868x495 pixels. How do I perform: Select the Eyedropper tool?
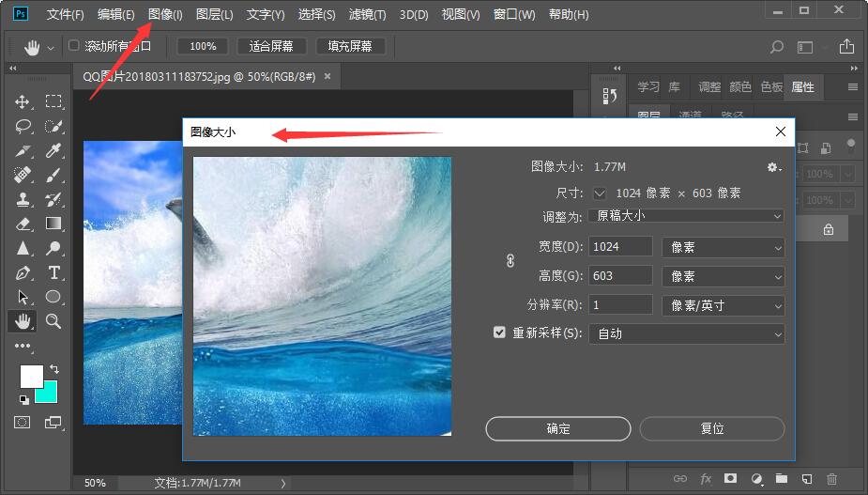click(53, 151)
